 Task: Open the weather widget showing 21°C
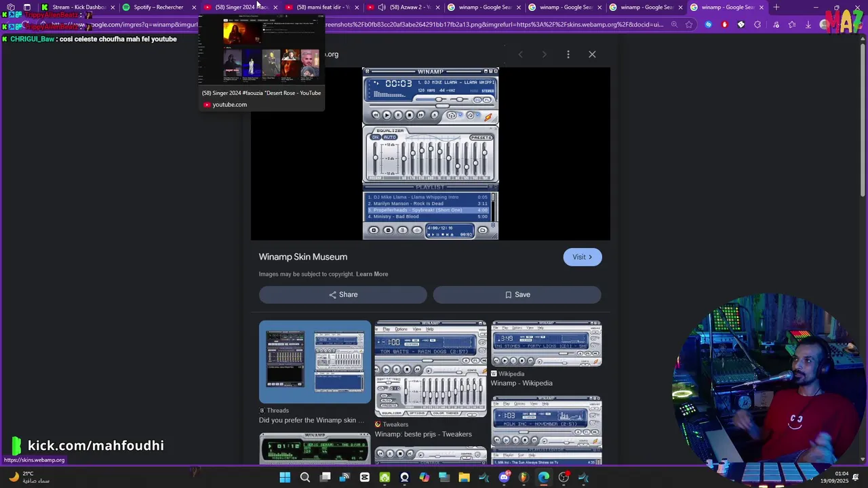click(28, 477)
